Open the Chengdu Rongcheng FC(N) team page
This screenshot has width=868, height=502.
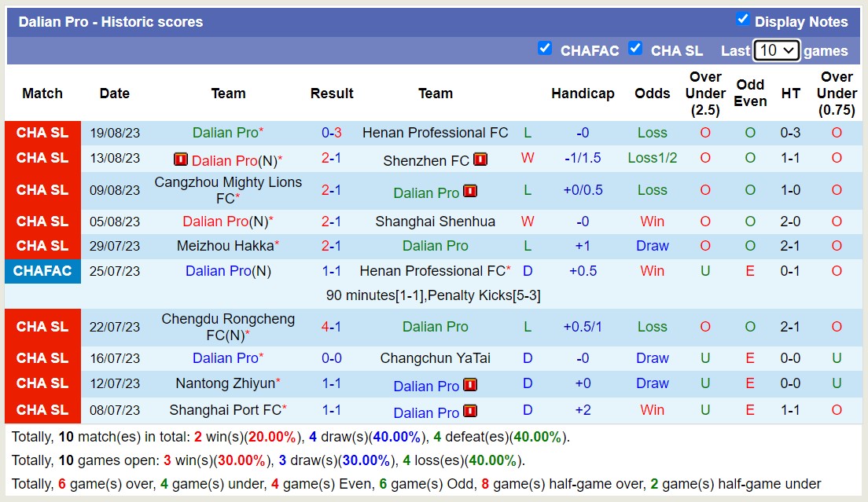click(228, 326)
